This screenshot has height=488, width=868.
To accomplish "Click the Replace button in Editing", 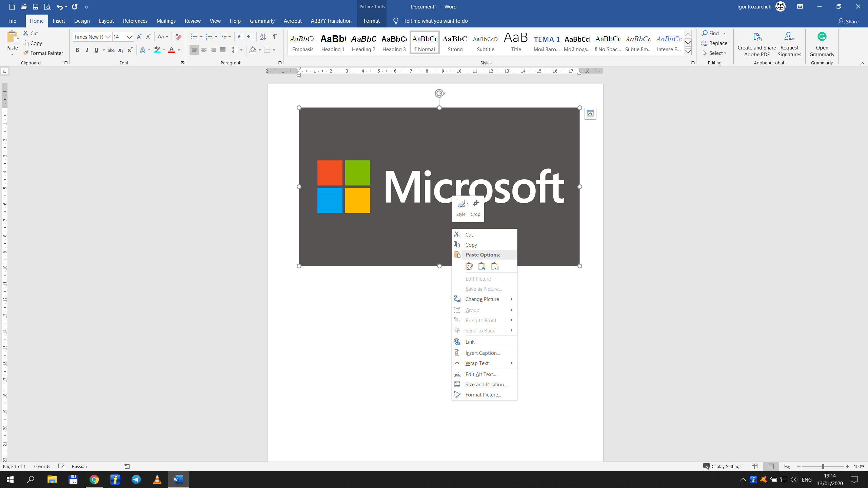I will click(714, 43).
